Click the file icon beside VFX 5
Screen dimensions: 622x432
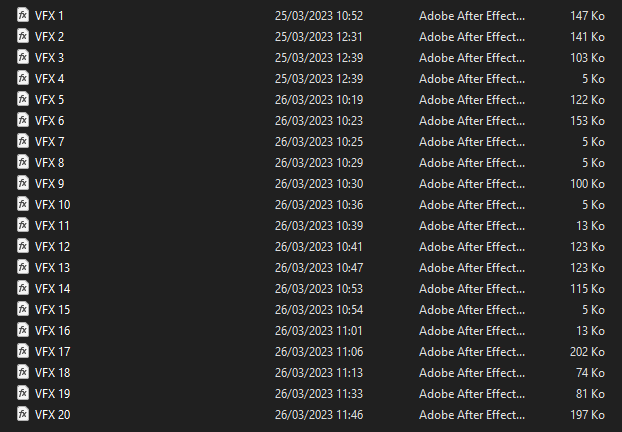(23, 99)
